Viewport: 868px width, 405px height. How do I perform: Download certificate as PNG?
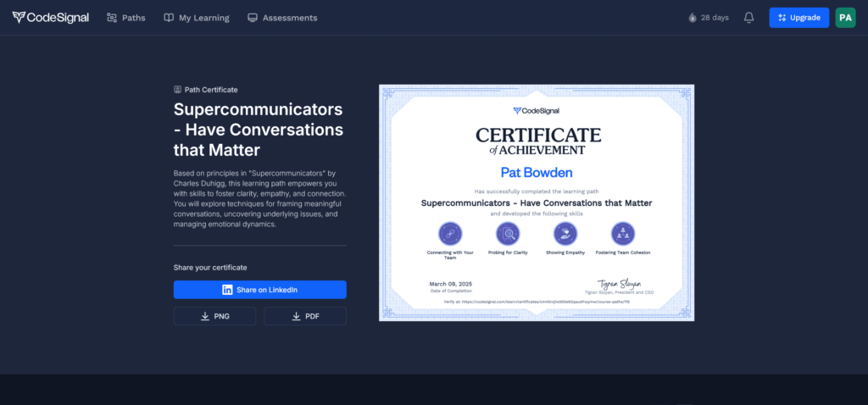pyautogui.click(x=214, y=316)
